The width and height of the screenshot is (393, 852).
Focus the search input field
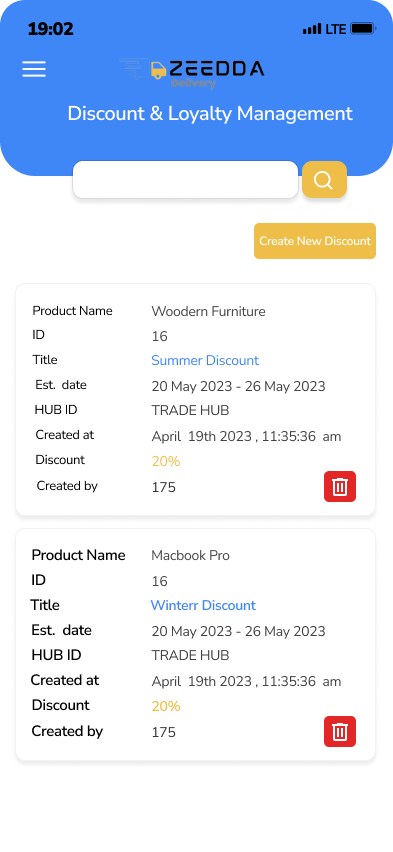pyautogui.click(x=185, y=179)
